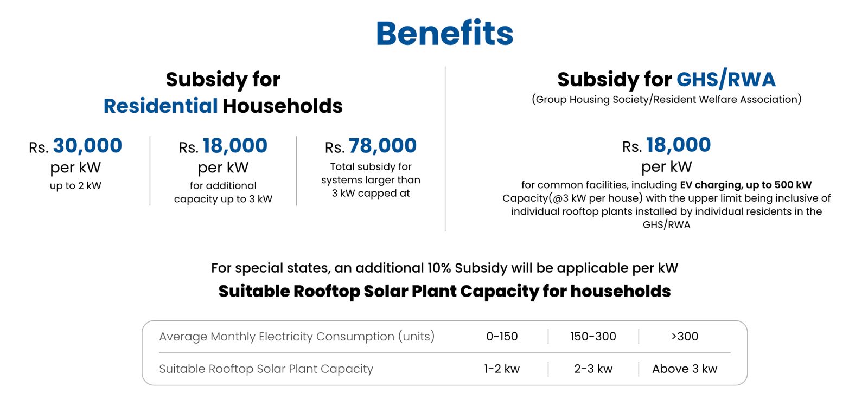Viewport: 868px width, 399px height.
Task: Select the >300 units cell
Action: pyautogui.click(x=685, y=337)
